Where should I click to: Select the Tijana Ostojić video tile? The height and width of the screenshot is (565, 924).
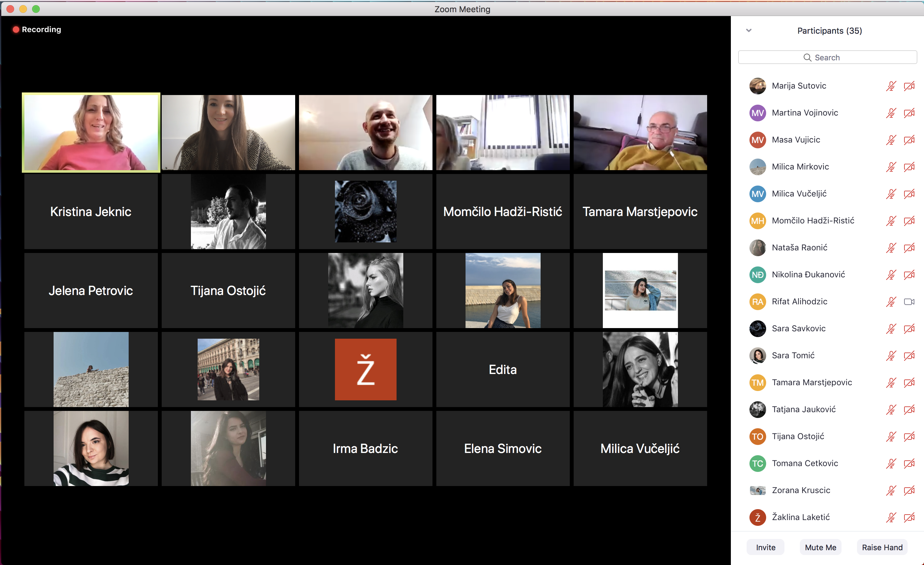coord(228,291)
